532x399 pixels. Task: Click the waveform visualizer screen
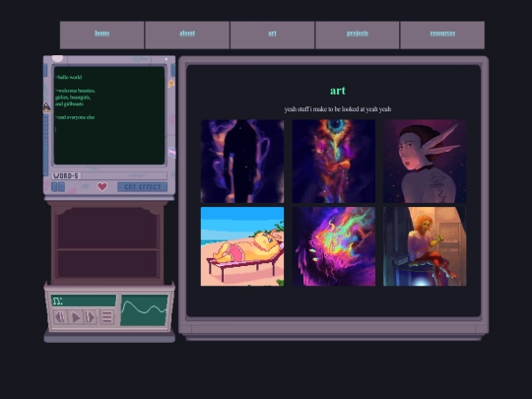(144, 310)
